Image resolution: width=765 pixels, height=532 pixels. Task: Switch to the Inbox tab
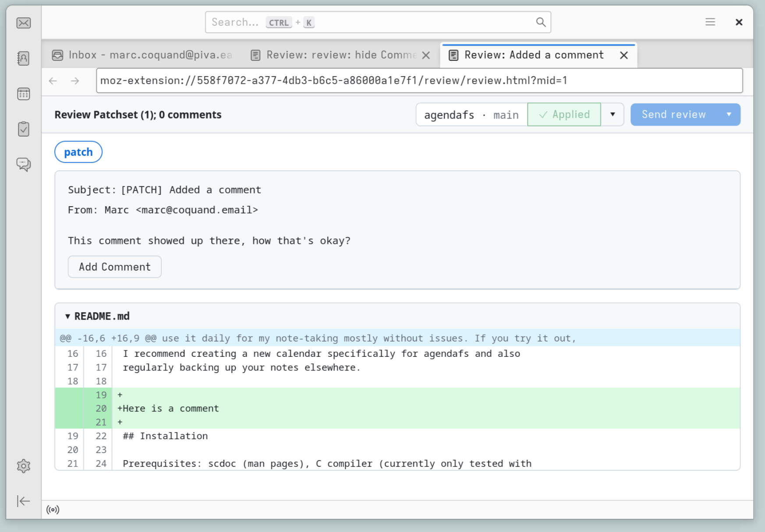point(143,55)
